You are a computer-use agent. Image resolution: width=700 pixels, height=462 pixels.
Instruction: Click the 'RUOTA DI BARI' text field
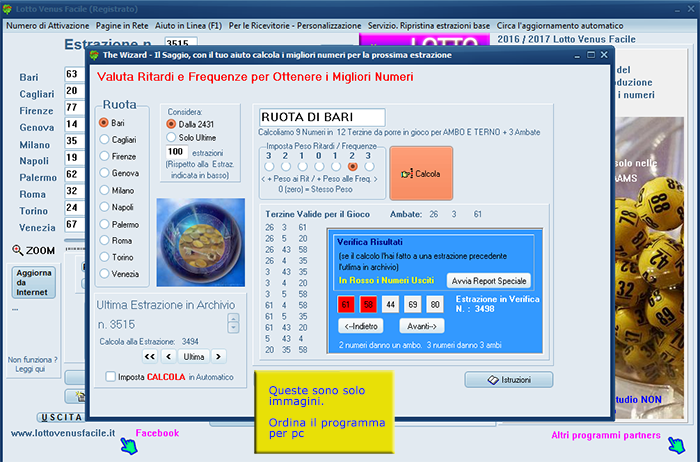322,117
